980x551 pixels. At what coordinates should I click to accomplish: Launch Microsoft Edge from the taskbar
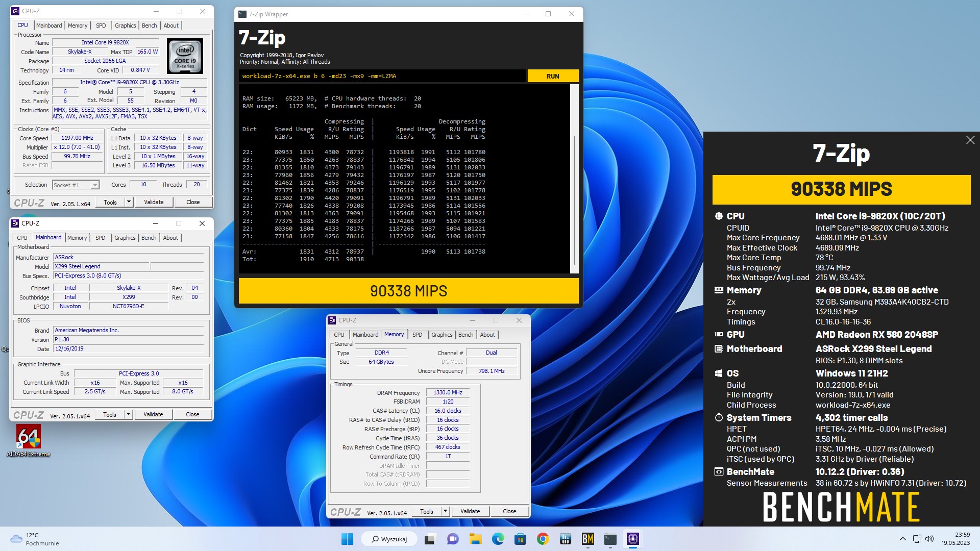[x=498, y=539]
